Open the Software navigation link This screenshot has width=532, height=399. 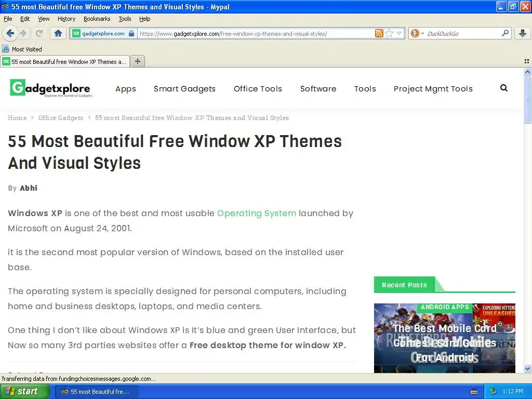(x=318, y=89)
